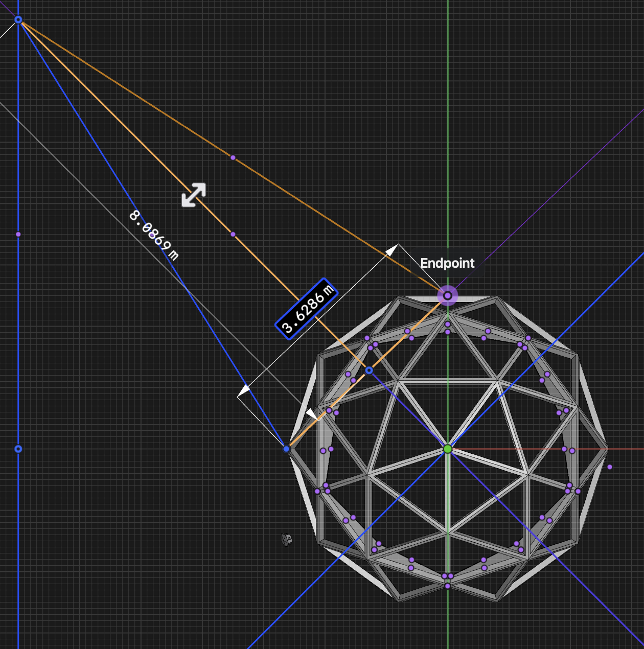Pick the blue sketch point where the orange lines converge
The height and width of the screenshot is (649, 644).
pyautogui.click(x=18, y=20)
